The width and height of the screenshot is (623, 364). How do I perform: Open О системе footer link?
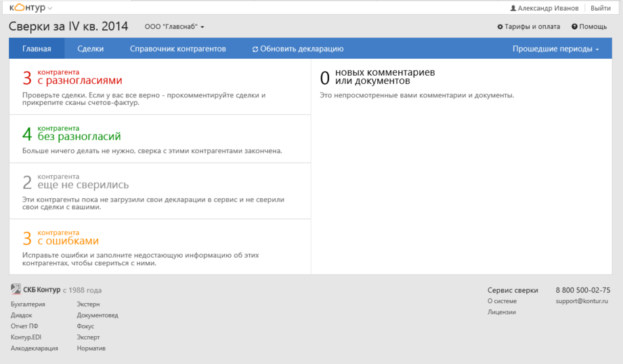click(x=502, y=301)
